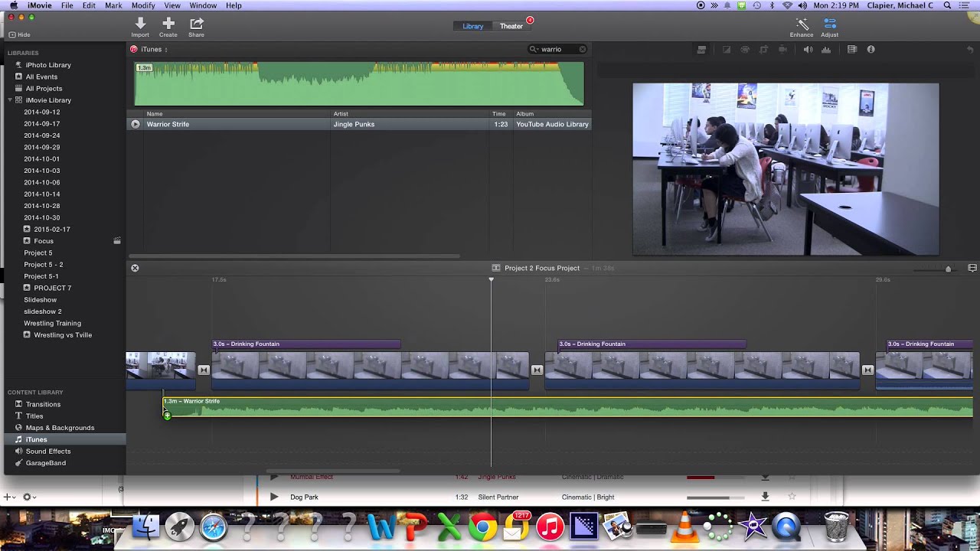Viewport: 980px width, 551px height.
Task: Click the first transition icon between clips
Action: 204,370
